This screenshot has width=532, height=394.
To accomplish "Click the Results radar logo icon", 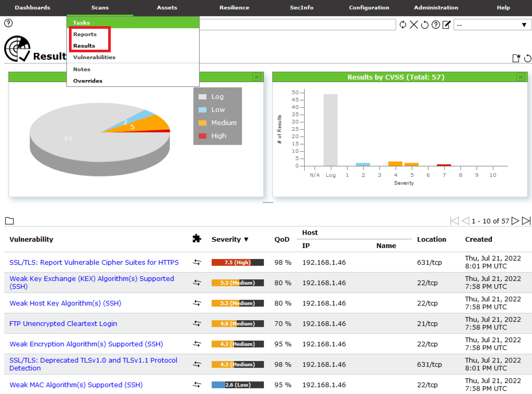I will (x=17, y=49).
